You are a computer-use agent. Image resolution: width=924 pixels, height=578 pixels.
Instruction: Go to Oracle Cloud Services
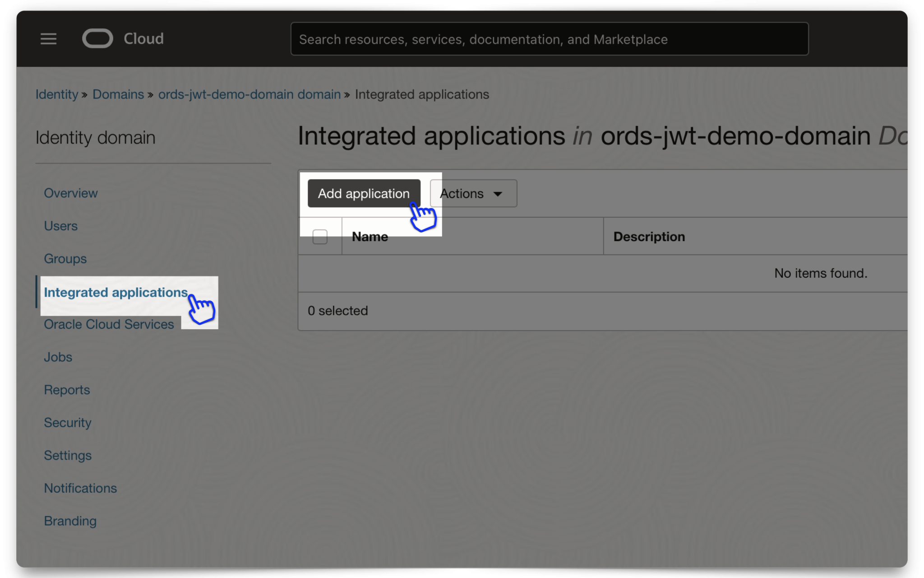[x=109, y=324]
